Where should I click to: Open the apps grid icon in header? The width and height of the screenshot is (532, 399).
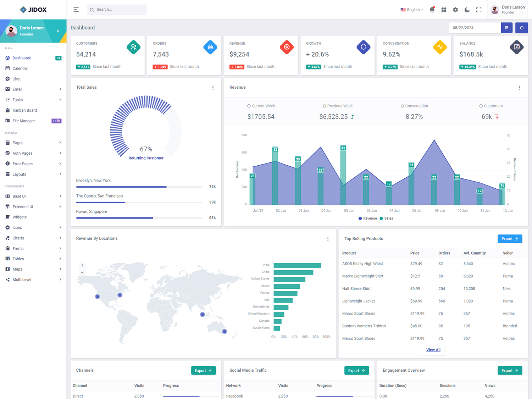[x=444, y=10]
